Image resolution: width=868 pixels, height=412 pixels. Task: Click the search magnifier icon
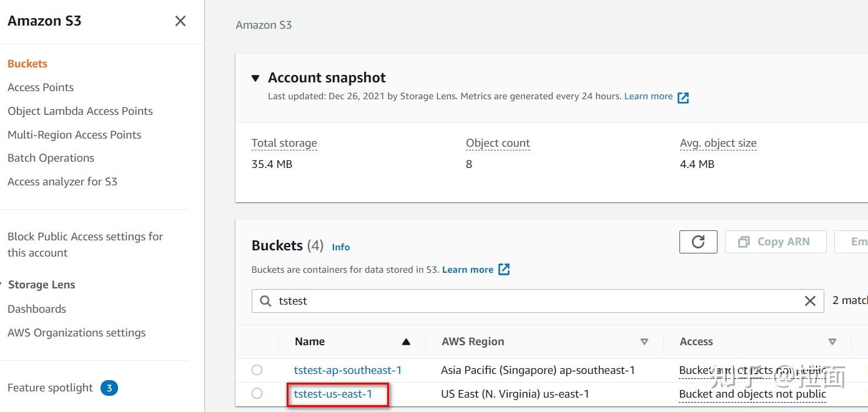tap(265, 301)
